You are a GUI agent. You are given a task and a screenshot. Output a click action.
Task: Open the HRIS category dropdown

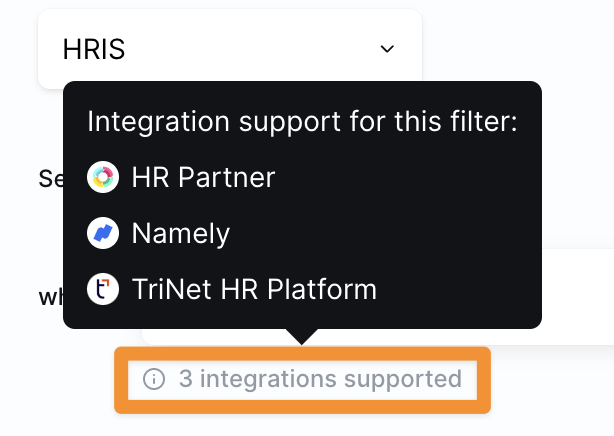[x=229, y=49]
